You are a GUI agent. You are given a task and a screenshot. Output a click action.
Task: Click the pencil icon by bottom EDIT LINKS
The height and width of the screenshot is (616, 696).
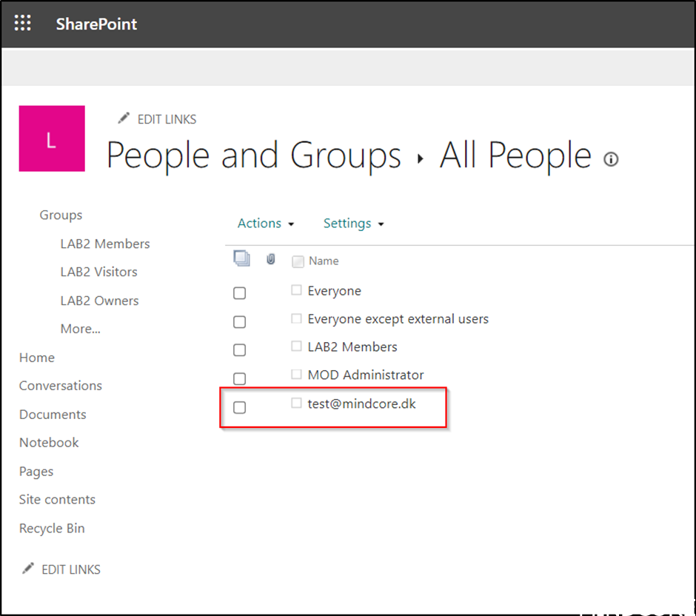pyautogui.click(x=28, y=568)
